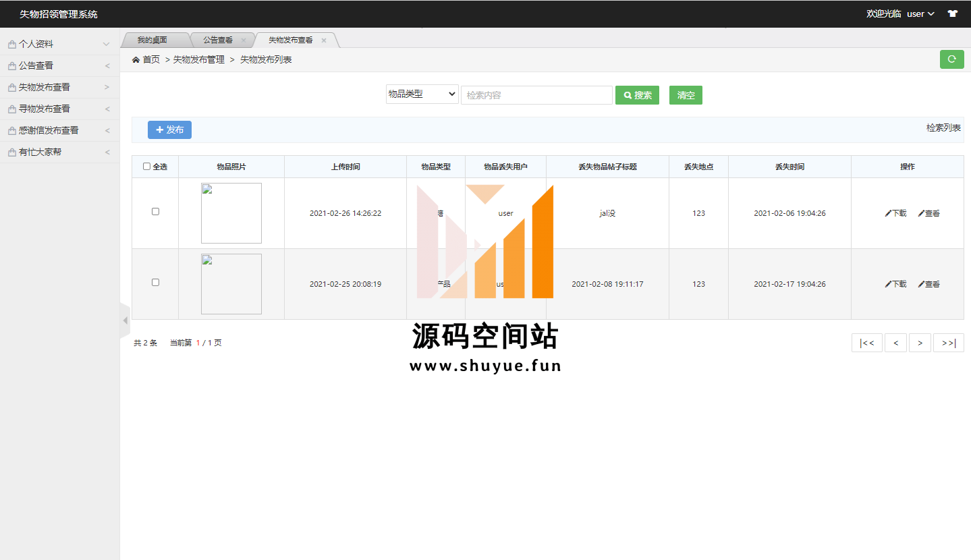Check the row uploaded 2021-02-26 14:26:22
Screen dimensions: 971x560
point(155,211)
